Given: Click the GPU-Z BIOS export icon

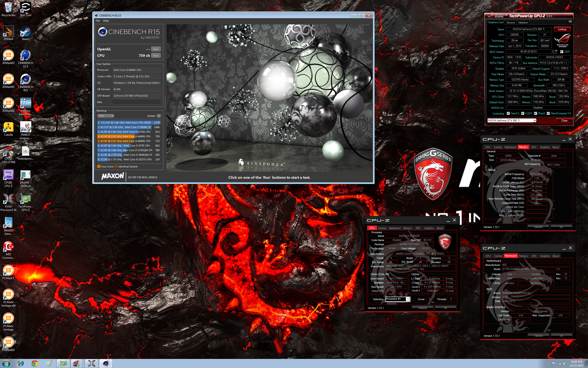Looking at the screenshot, I should (x=555, y=52).
